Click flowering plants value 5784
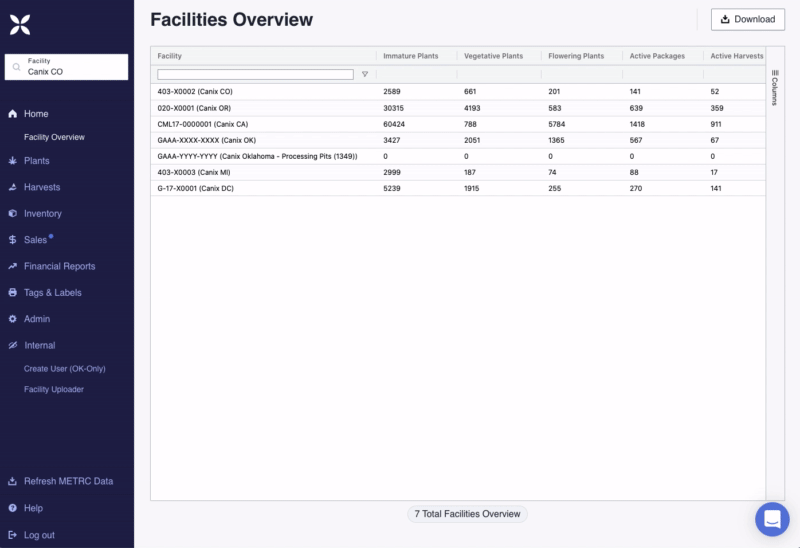The height and width of the screenshot is (548, 800). click(557, 124)
